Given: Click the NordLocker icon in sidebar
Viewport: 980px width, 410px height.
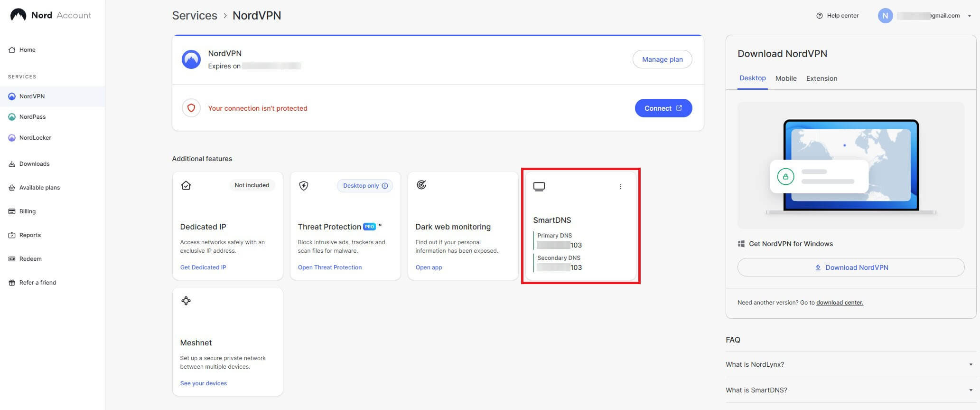Looking at the screenshot, I should (x=12, y=138).
